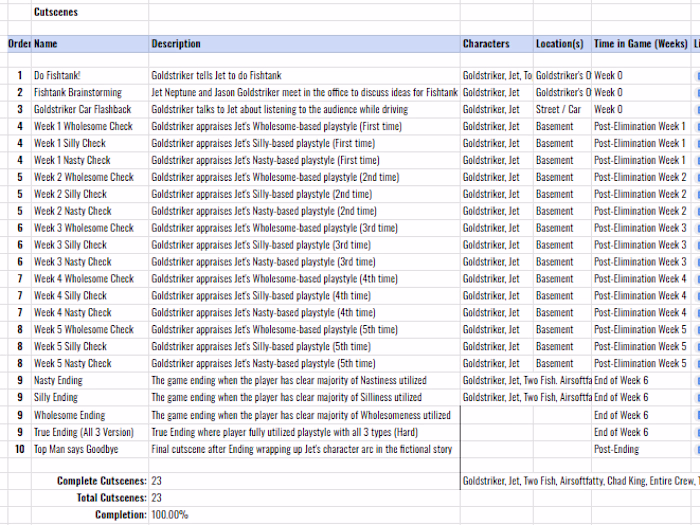700x525 pixels.
Task: Click the Name column header
Action: click(46, 44)
